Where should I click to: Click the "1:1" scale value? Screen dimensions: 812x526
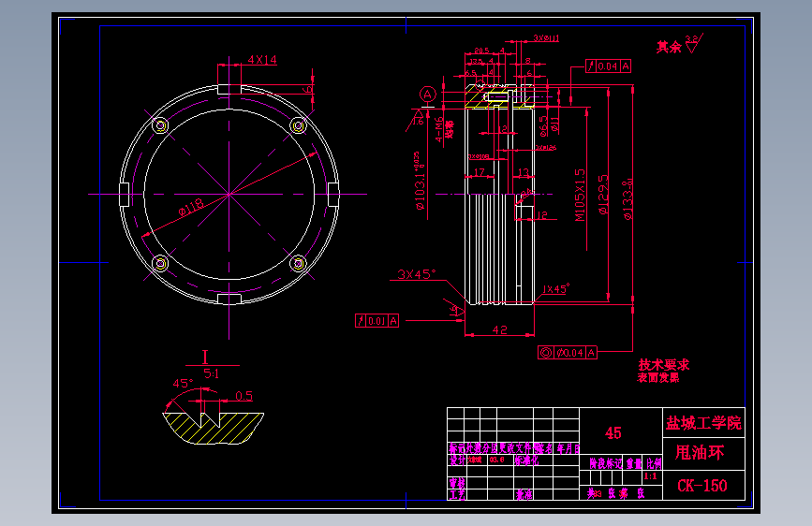[650, 476]
